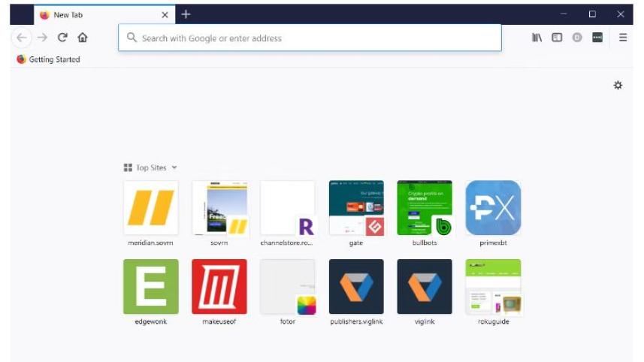Click the dark extension icon in toolbar

pyautogui.click(x=597, y=38)
